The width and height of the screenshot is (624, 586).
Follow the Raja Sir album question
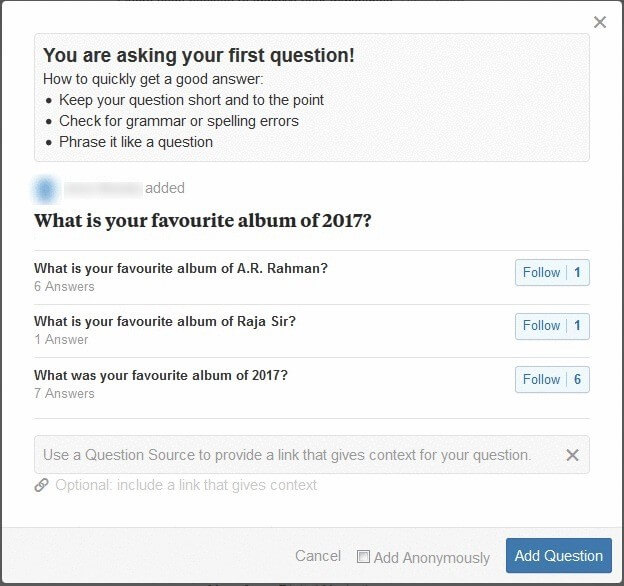tap(551, 325)
